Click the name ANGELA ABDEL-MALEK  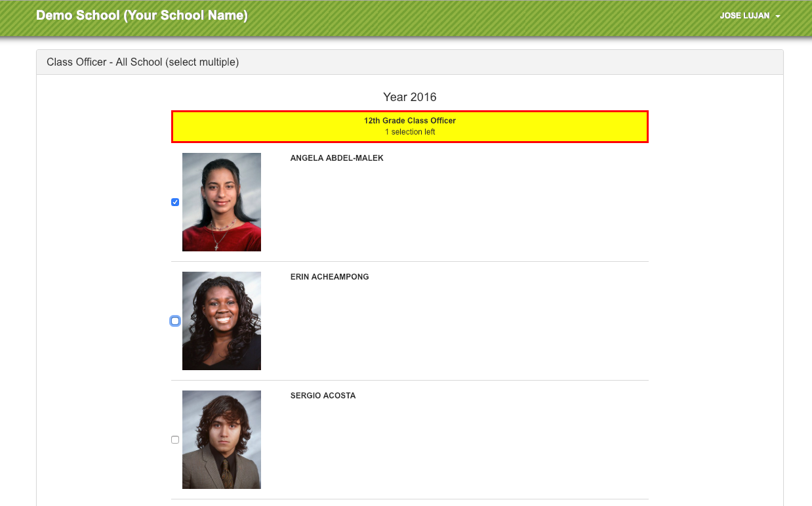336,158
